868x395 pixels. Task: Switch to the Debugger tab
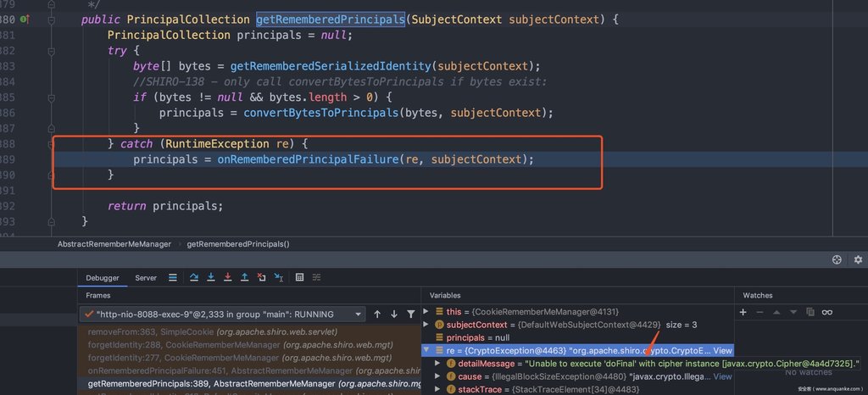tap(103, 278)
